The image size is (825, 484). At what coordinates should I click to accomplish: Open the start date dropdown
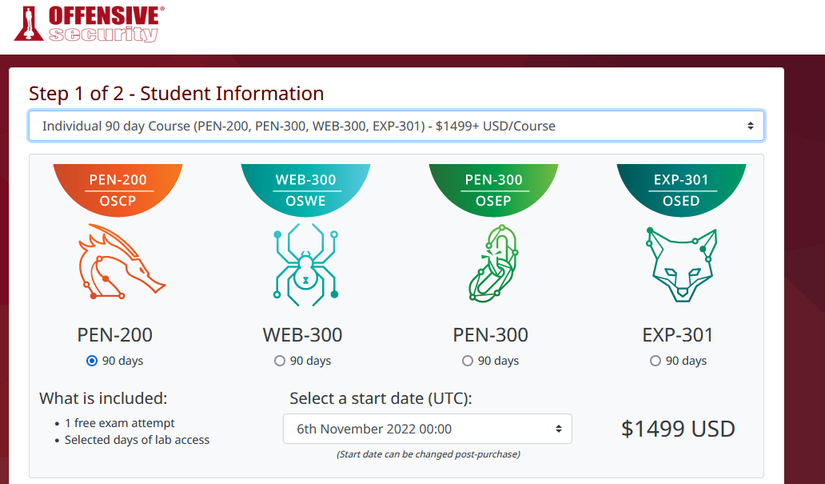pos(428,429)
